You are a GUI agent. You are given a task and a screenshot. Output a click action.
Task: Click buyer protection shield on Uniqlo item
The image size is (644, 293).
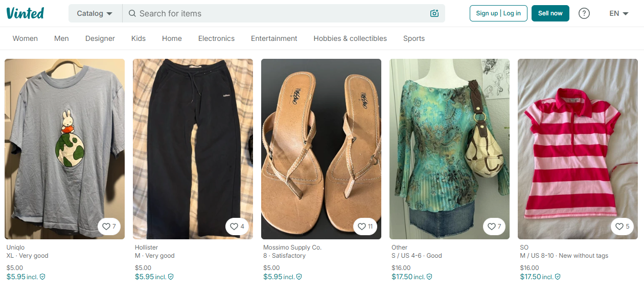tap(43, 277)
